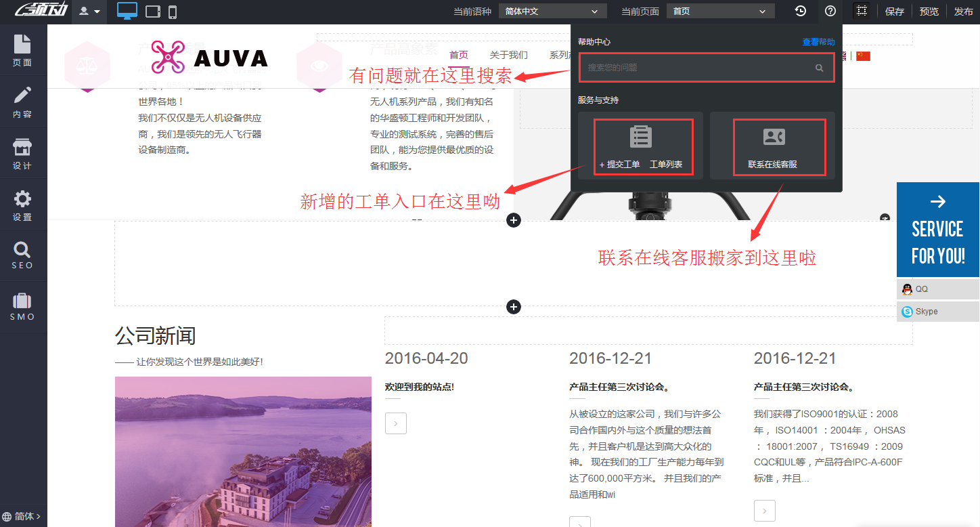Select 关于我们 in the site navigation
Image resolution: width=980 pixels, height=527 pixels.
click(508, 55)
